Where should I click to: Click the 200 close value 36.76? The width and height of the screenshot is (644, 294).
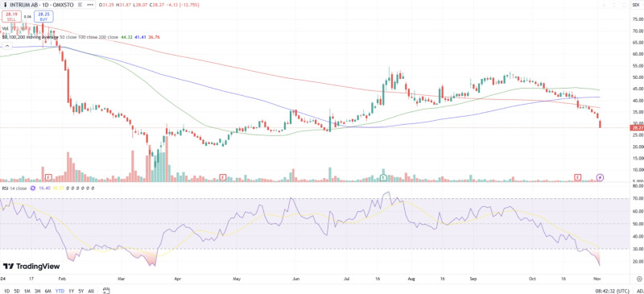pos(155,37)
